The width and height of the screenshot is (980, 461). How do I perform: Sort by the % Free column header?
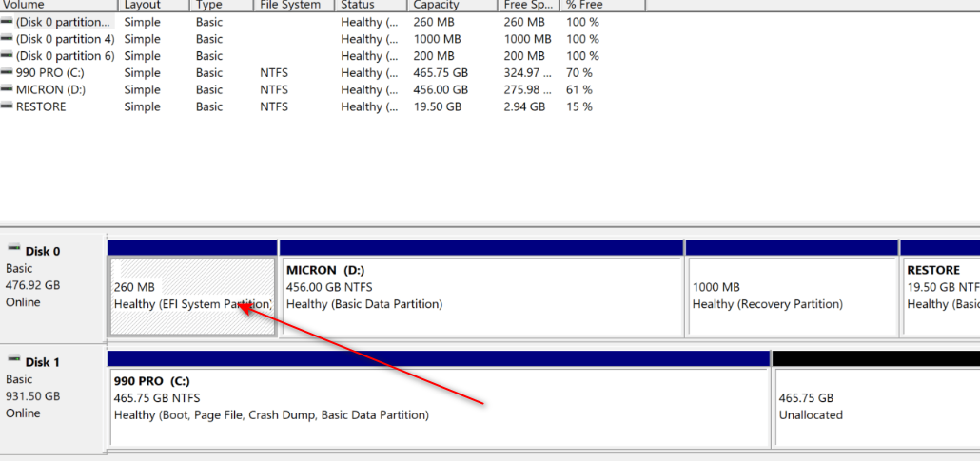pyautogui.click(x=602, y=5)
